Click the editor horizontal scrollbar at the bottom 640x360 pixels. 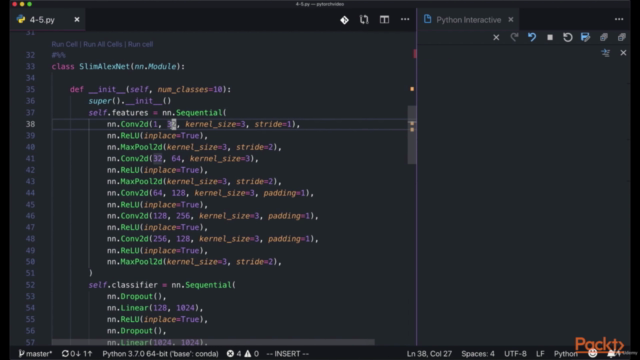pos(213,342)
